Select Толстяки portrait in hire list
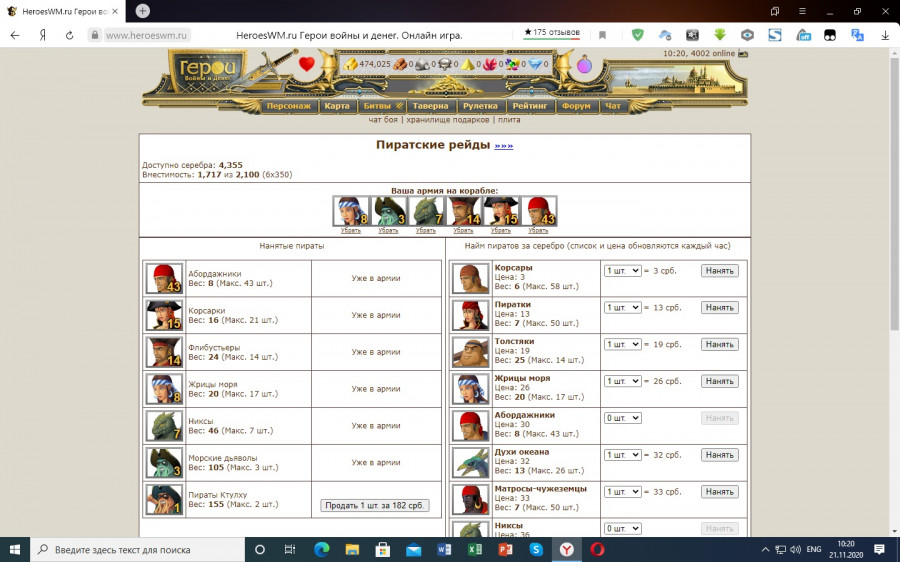900x562 pixels. point(471,352)
